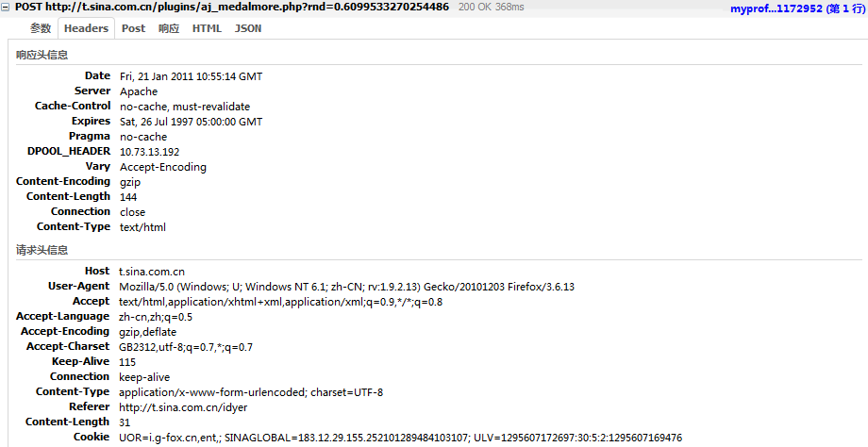
Task: Collapse the POST request entry
Action: (6, 8)
